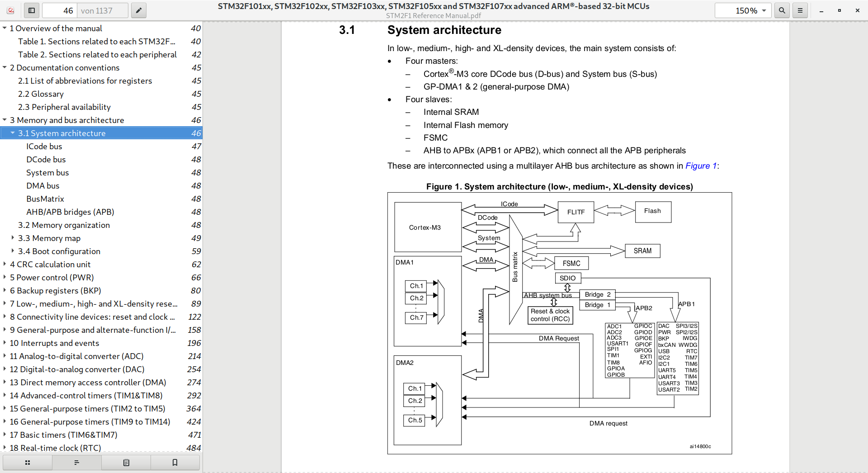Select the 'DCode bus' outline entry
The height and width of the screenshot is (473, 868).
pos(101,159)
